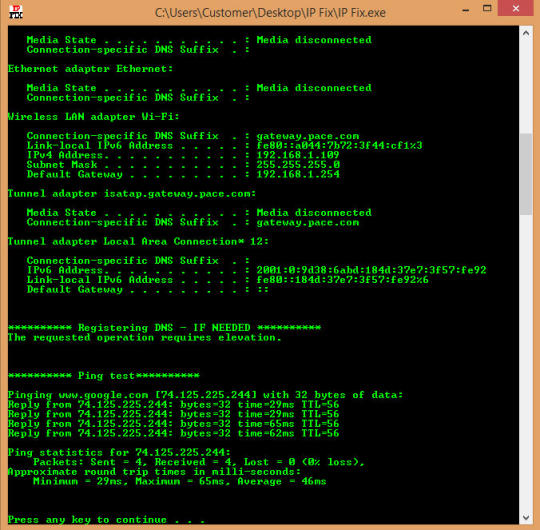Screen dimensions: 540x530
Task: Maximize the IP Fix.exe console window
Action: coord(487,8)
